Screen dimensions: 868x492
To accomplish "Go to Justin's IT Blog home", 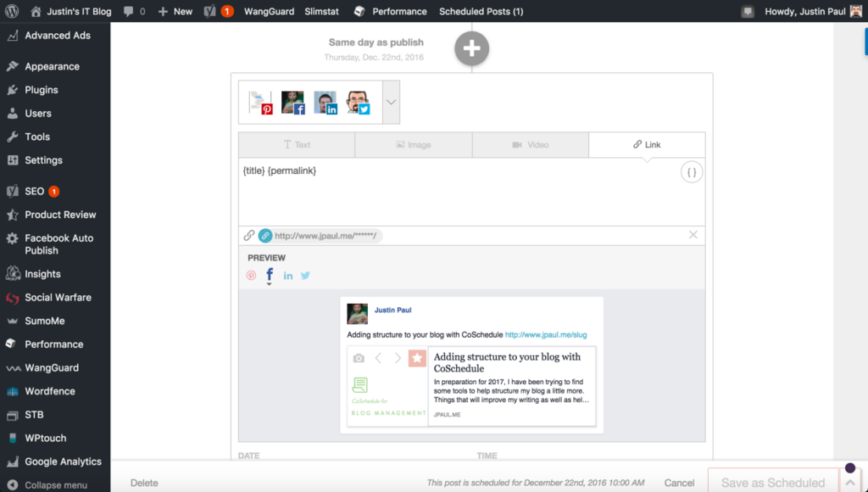I will tap(71, 11).
